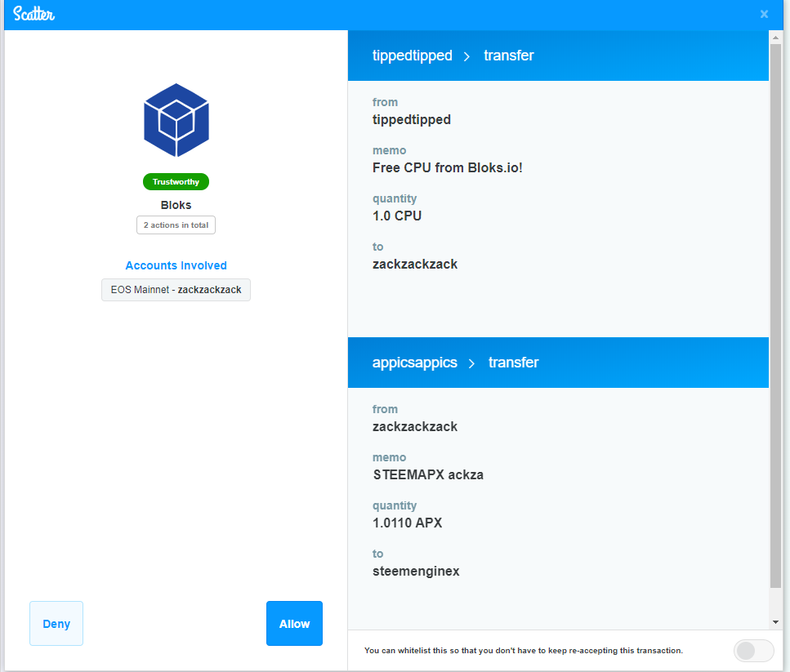Click 'zackzackzack' sender in second action

coord(415,427)
